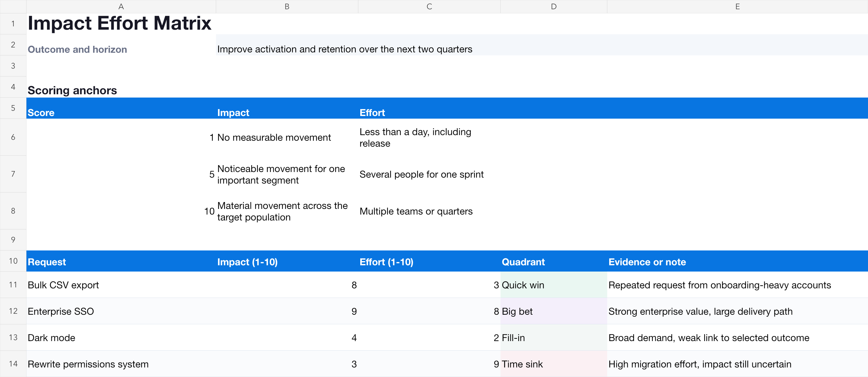Click impact value 3 for Rewrite permissions system
The image size is (868, 377).
[287, 364]
